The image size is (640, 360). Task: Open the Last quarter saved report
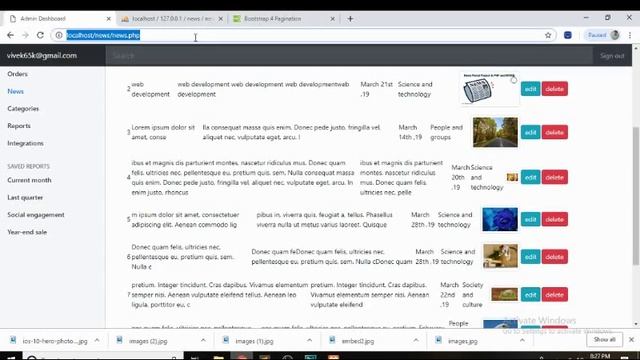point(25,198)
